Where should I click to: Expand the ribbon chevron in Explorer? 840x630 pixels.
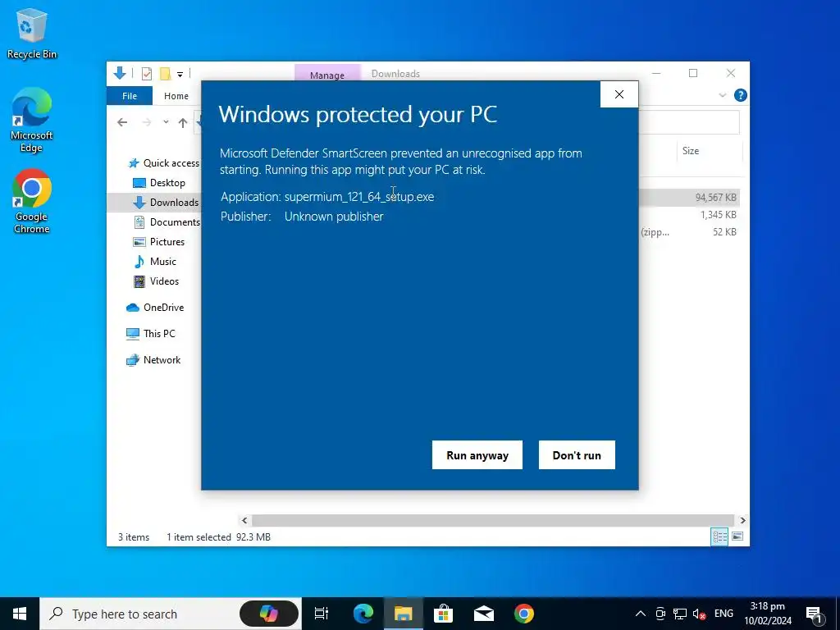[722, 95]
